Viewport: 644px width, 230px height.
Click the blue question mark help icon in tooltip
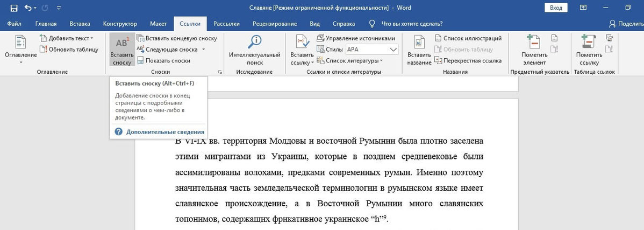(119, 132)
